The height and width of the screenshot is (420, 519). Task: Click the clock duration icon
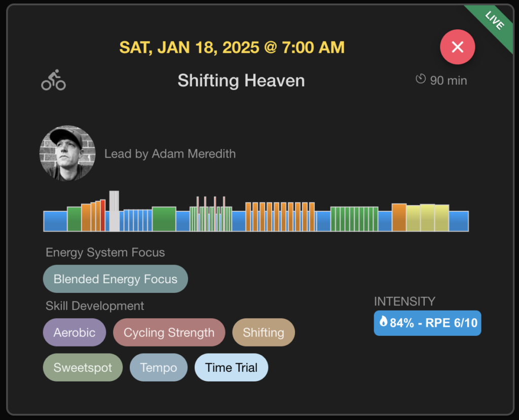click(420, 79)
